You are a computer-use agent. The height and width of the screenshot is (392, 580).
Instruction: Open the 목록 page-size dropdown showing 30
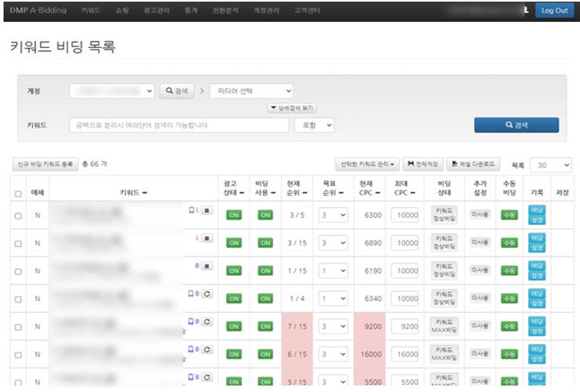(550, 165)
